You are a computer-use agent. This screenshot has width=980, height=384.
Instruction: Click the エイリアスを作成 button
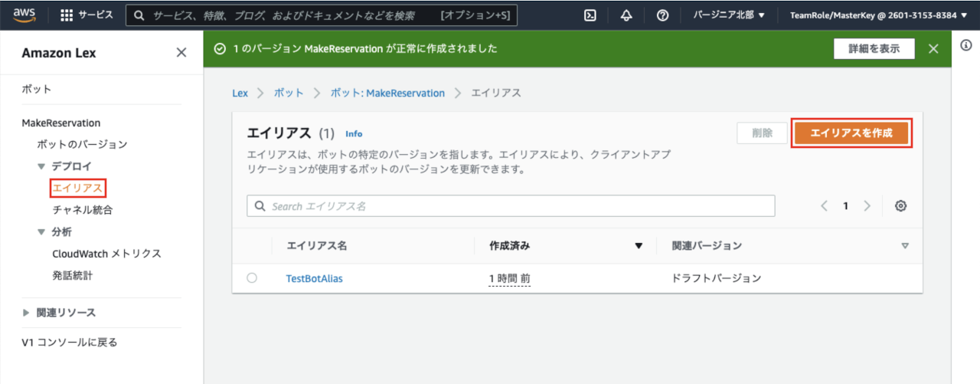(851, 133)
